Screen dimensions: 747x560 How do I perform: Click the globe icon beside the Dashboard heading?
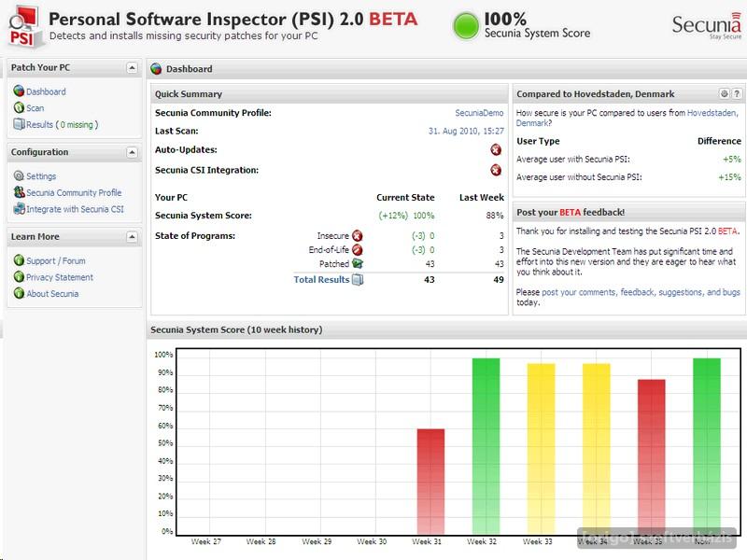(x=156, y=69)
